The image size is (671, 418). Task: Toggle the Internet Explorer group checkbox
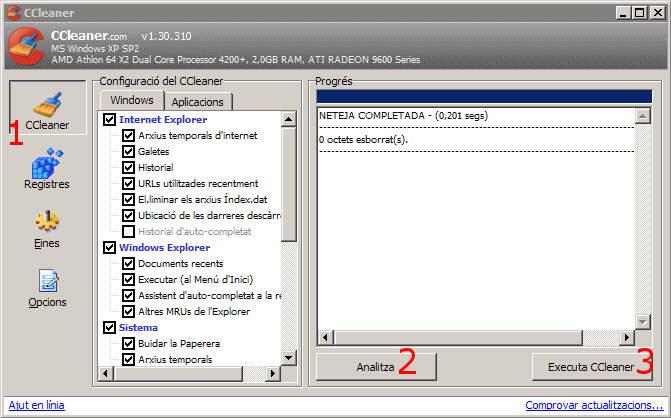tap(110, 119)
